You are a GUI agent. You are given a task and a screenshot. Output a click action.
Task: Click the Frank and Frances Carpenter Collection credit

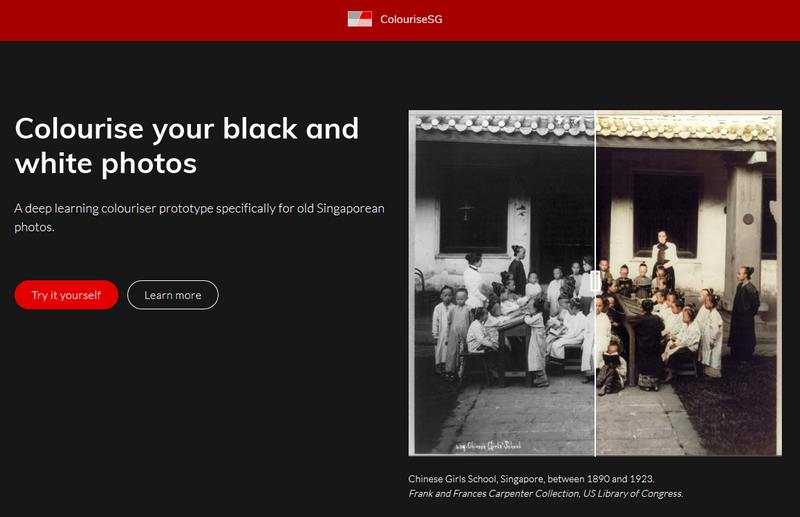[545, 493]
